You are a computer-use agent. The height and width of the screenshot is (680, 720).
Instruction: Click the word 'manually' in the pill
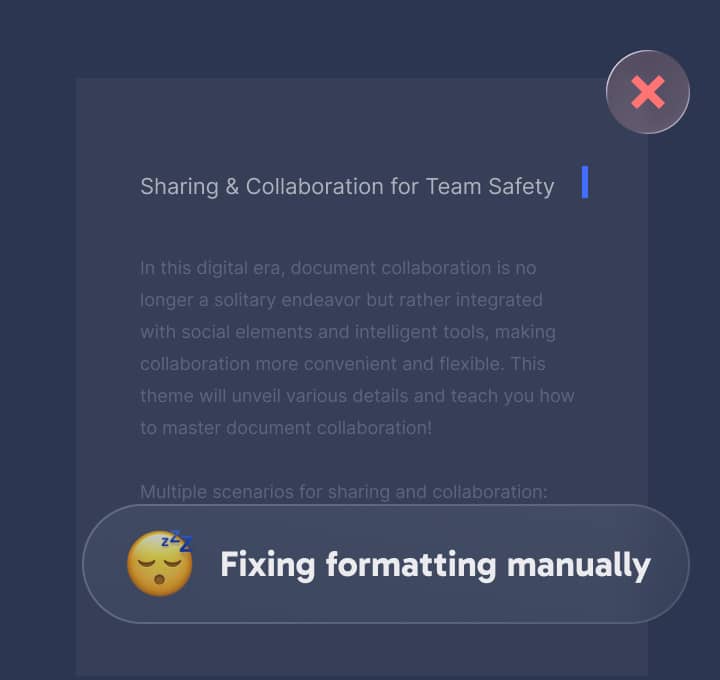[x=579, y=565]
